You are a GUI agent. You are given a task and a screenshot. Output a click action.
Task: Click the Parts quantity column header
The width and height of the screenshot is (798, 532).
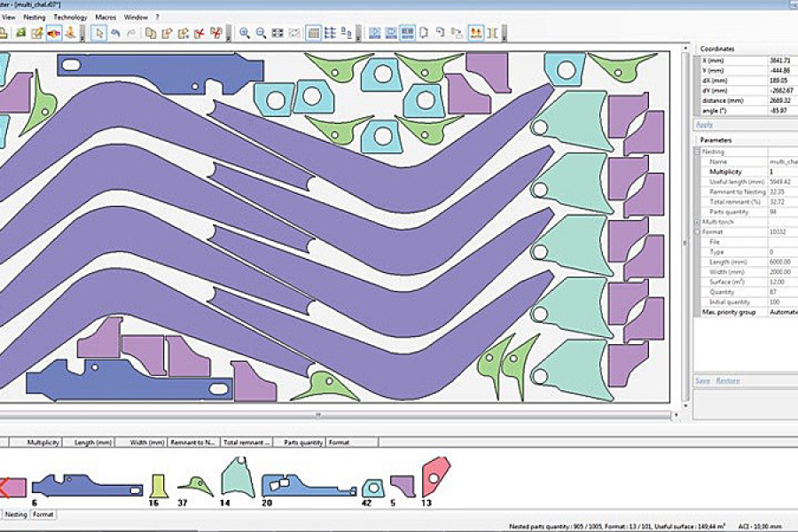pyautogui.click(x=300, y=442)
